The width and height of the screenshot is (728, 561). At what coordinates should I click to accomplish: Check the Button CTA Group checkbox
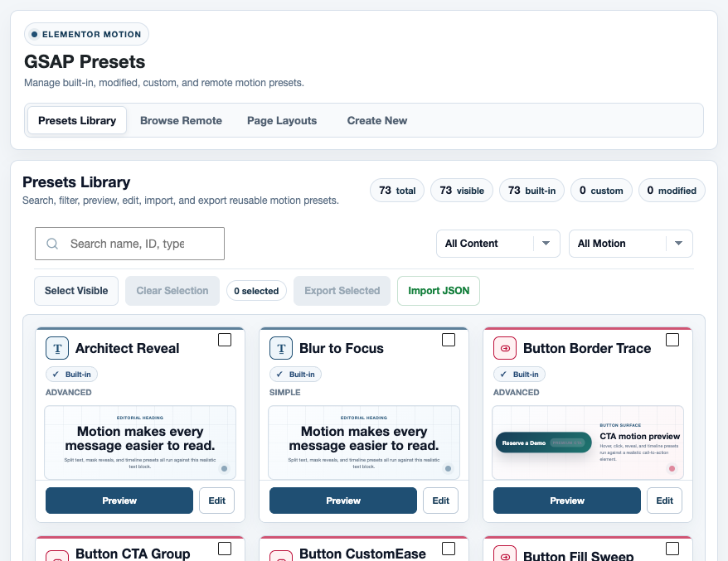pyautogui.click(x=225, y=549)
